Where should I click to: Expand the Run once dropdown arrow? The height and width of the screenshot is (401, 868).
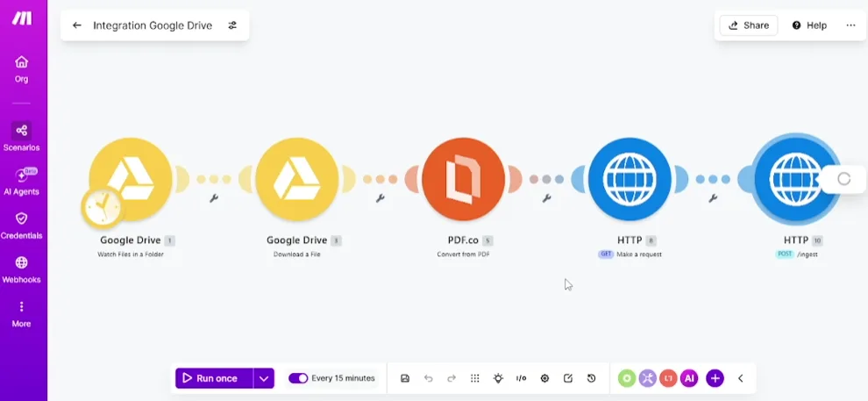[x=264, y=378]
